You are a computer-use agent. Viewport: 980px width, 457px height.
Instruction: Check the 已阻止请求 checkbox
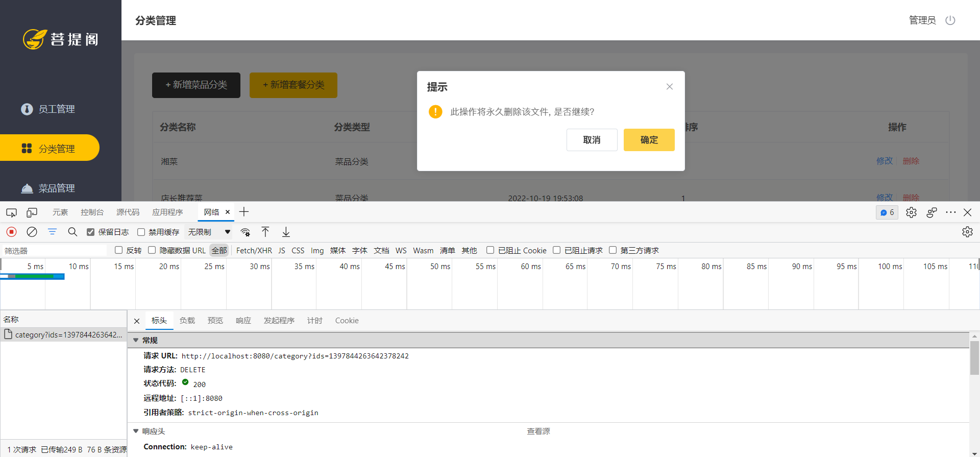click(x=556, y=250)
